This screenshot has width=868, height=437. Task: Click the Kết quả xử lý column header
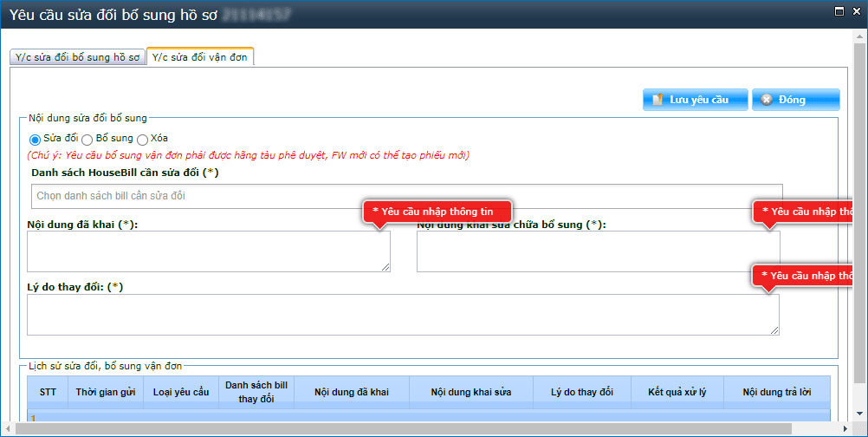(x=677, y=392)
